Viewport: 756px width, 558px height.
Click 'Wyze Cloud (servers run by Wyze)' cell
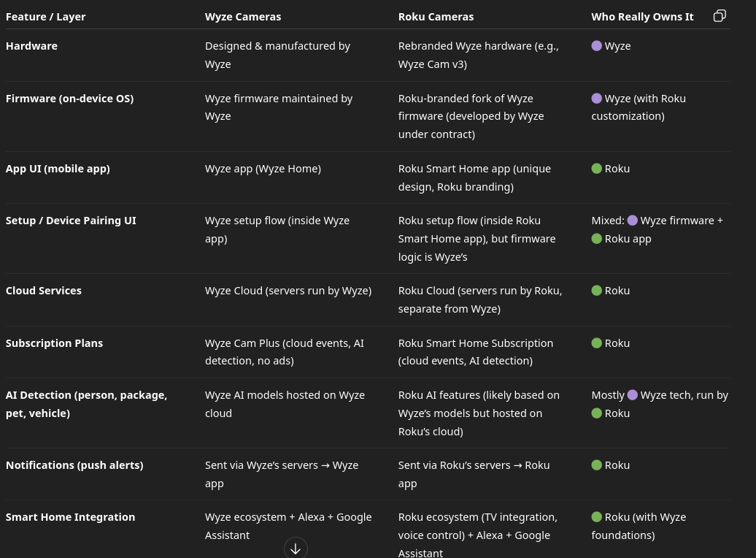pos(288,291)
